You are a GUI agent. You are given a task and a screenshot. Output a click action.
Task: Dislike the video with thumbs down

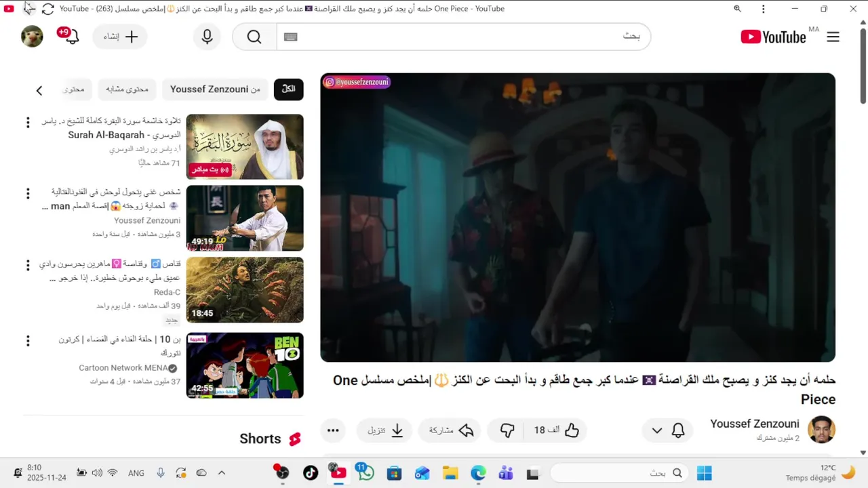pos(507,430)
